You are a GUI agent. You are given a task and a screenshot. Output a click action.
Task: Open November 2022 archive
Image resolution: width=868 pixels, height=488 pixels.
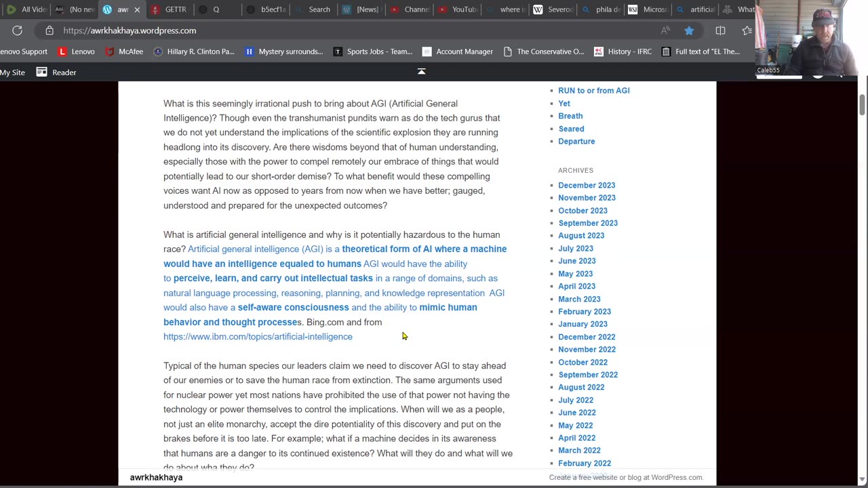(587, 349)
